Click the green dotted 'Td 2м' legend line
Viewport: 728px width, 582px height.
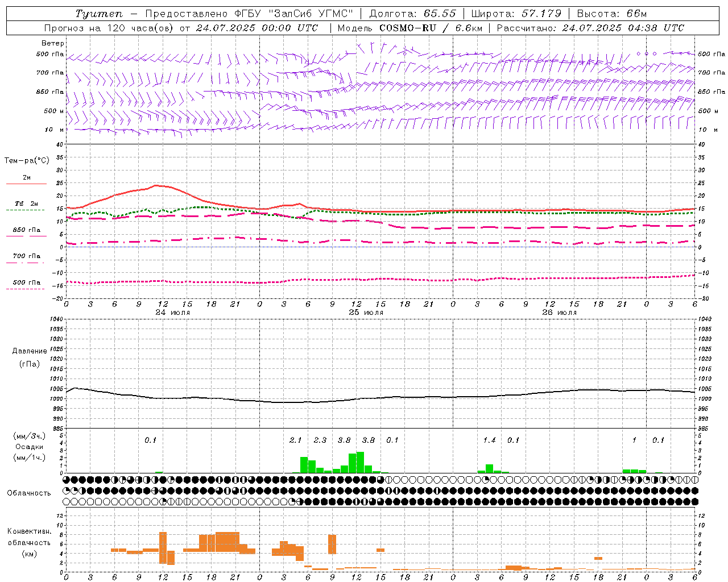(25, 210)
